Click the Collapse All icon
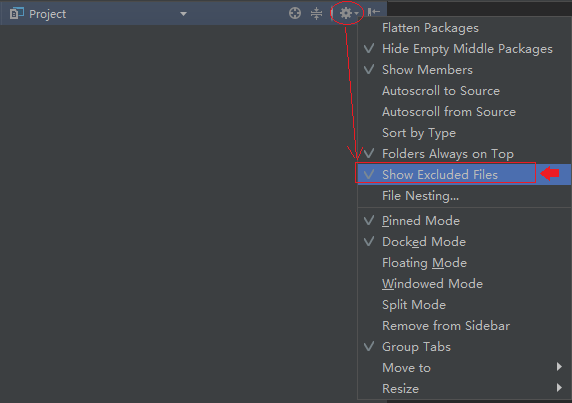572x403 pixels. tap(316, 13)
